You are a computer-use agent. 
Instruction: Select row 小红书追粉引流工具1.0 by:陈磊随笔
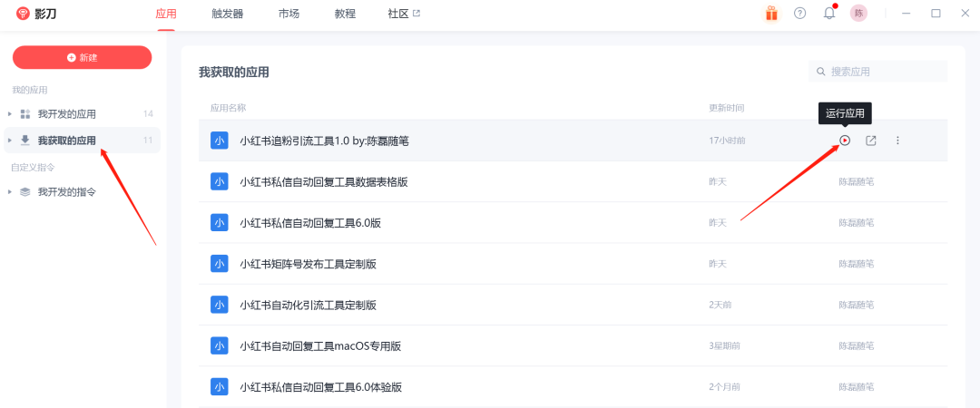tap(573, 141)
